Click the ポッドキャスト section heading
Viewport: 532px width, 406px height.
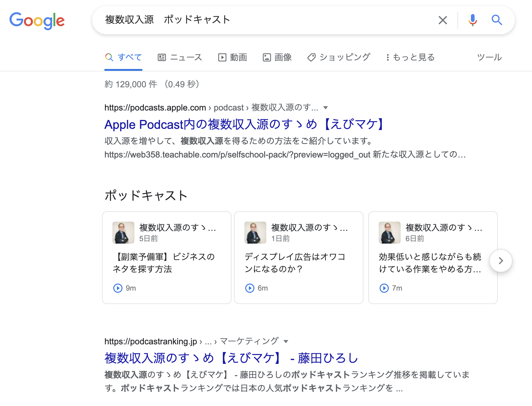tap(146, 195)
